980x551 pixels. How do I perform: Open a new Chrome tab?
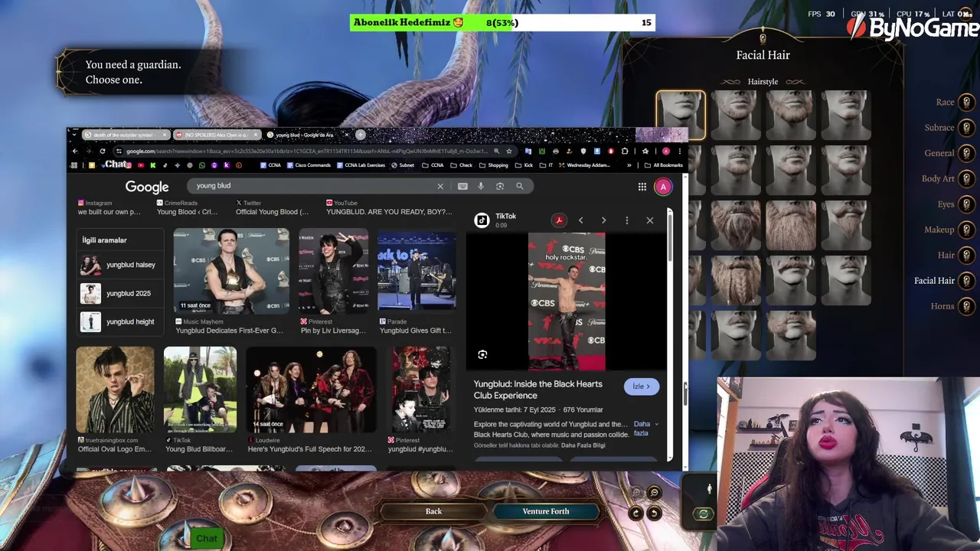[360, 135]
